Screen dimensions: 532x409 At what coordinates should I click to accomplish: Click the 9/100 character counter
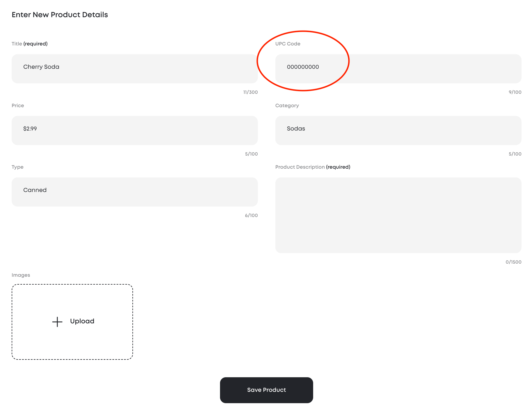[x=515, y=92]
